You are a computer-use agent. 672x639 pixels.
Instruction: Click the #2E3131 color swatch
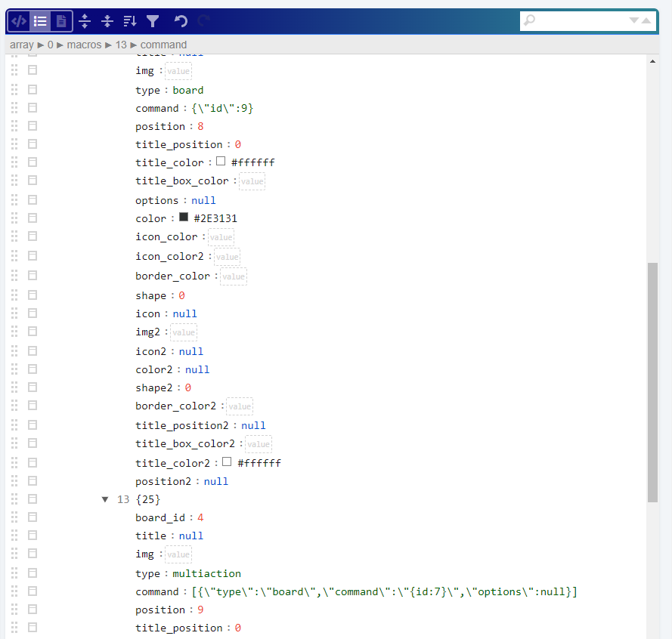(x=184, y=218)
